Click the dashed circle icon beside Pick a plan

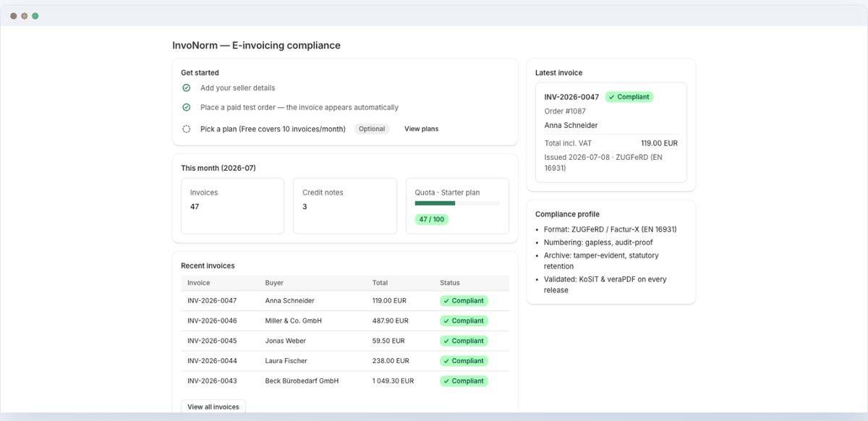(x=186, y=129)
